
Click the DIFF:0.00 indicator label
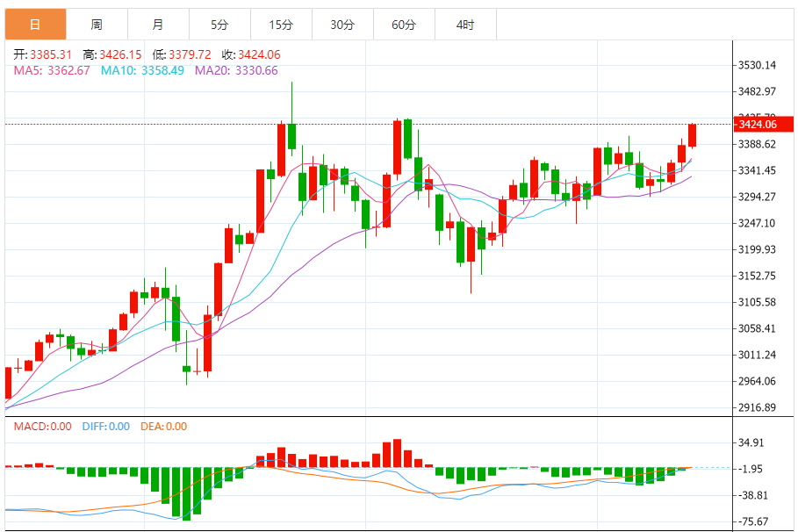click(106, 427)
